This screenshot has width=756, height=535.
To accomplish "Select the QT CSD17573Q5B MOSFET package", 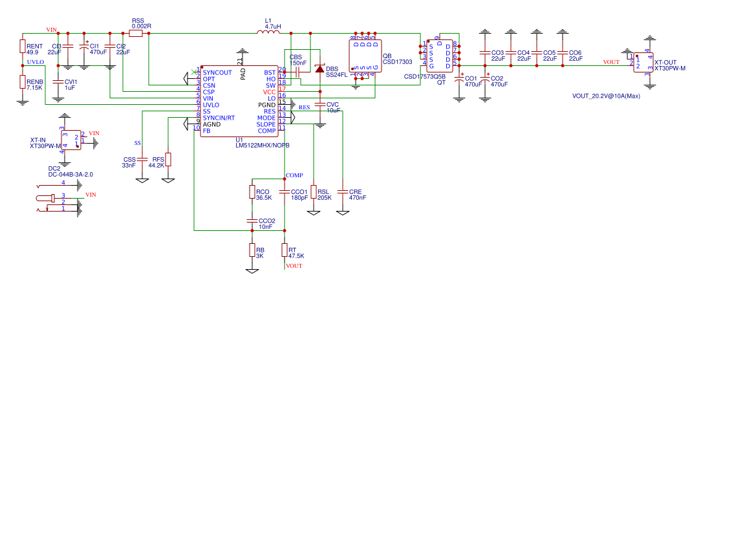I will click(440, 56).
